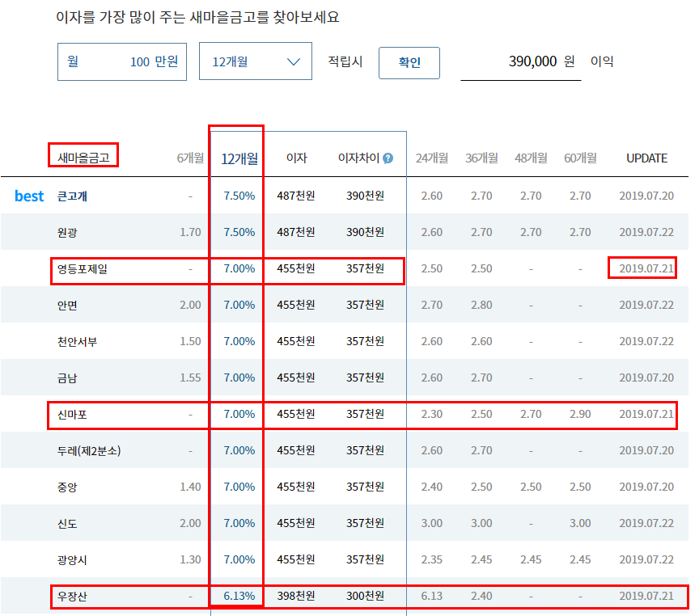Click 2.35 twenty-four-month rate for 광양시
This screenshot has width=699, height=616.
pos(432,559)
